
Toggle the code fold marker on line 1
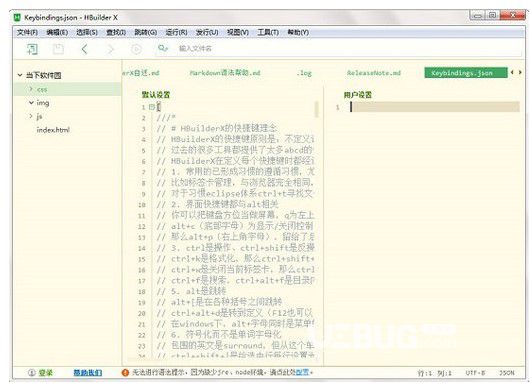(x=152, y=107)
